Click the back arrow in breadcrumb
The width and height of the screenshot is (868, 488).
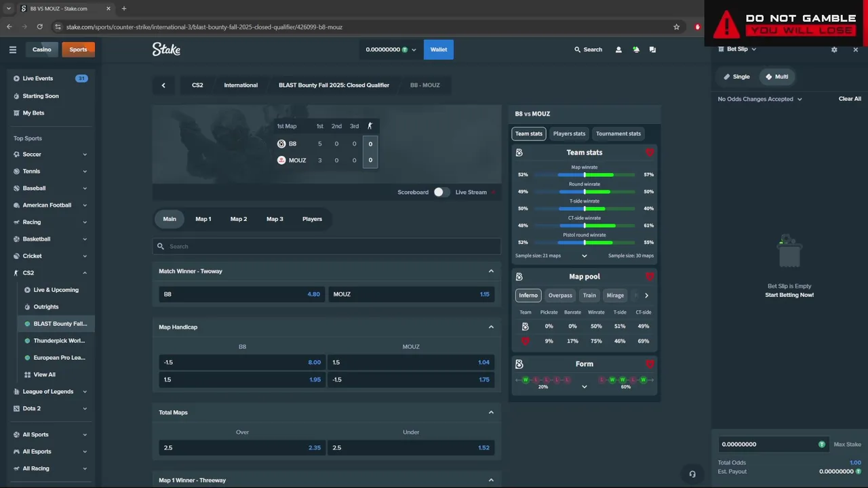[163, 85]
